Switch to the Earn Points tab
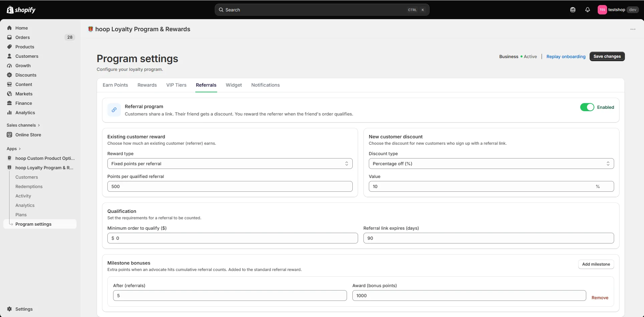This screenshot has height=317, width=644. click(115, 85)
